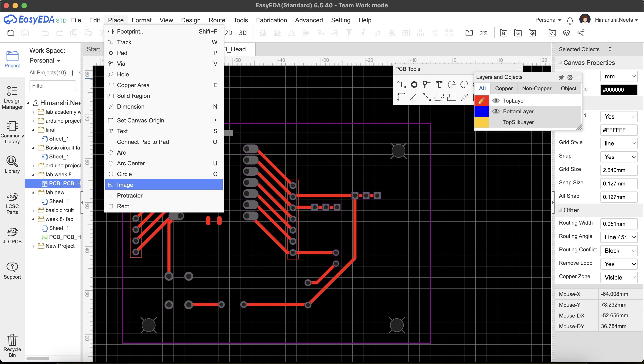Image resolution: width=644 pixels, height=364 pixels.
Task: Expand the fab academy folder
Action: coord(34,112)
